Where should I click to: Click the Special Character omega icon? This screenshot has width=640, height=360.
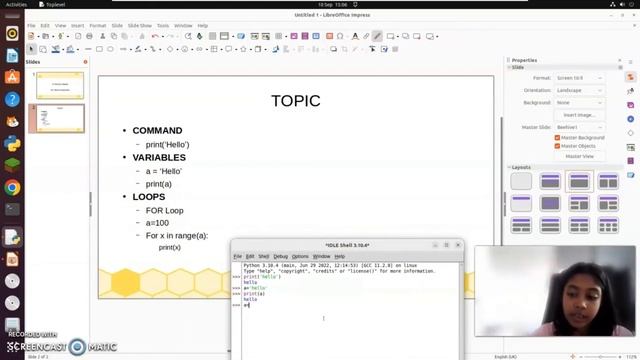coord(340,36)
